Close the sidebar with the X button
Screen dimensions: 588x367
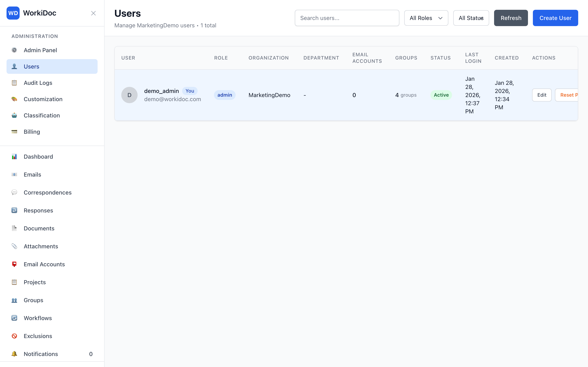93,13
